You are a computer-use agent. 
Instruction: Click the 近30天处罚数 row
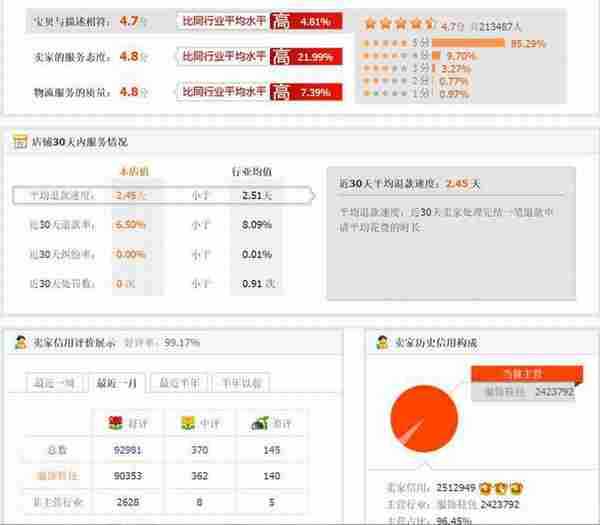[56, 284]
